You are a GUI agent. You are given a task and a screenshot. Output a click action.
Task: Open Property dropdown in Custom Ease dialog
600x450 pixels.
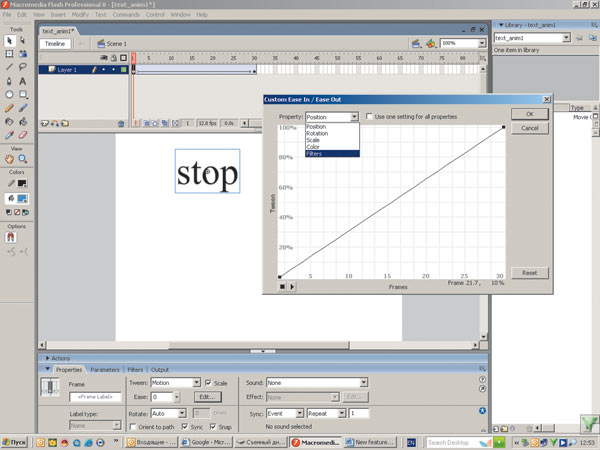point(354,117)
